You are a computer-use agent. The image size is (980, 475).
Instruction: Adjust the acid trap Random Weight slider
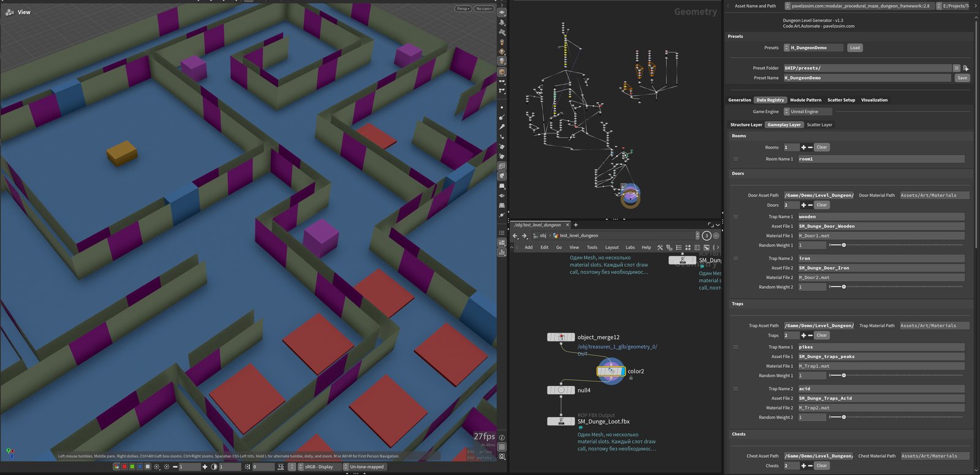pyautogui.click(x=895, y=417)
